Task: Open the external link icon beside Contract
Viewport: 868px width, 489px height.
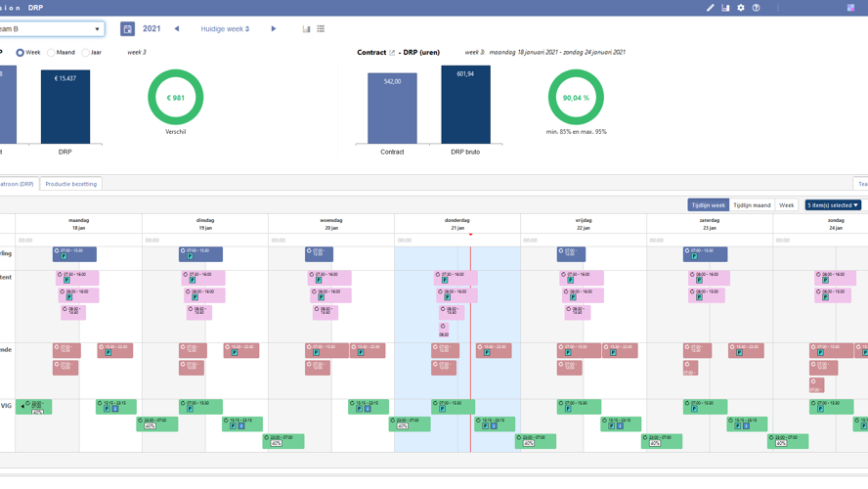Action: coord(392,53)
